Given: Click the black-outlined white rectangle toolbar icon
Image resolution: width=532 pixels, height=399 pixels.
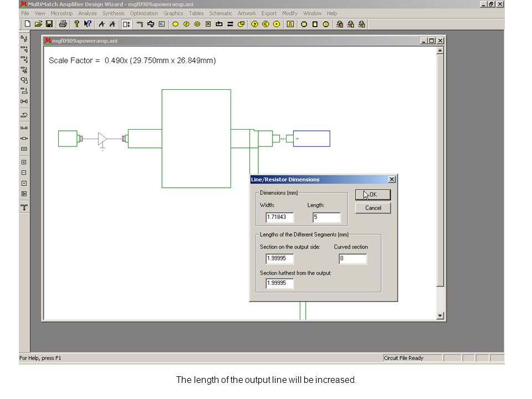Looking at the screenshot, I should coord(315,24).
